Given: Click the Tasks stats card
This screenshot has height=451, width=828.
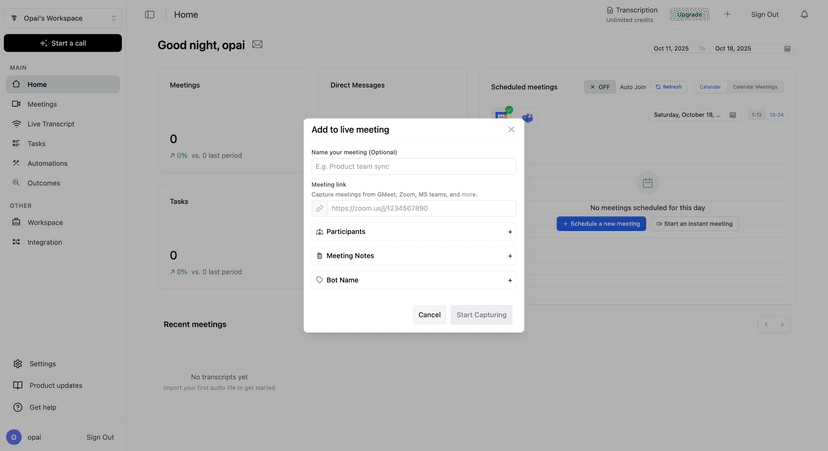Looking at the screenshot, I should 232,237.
